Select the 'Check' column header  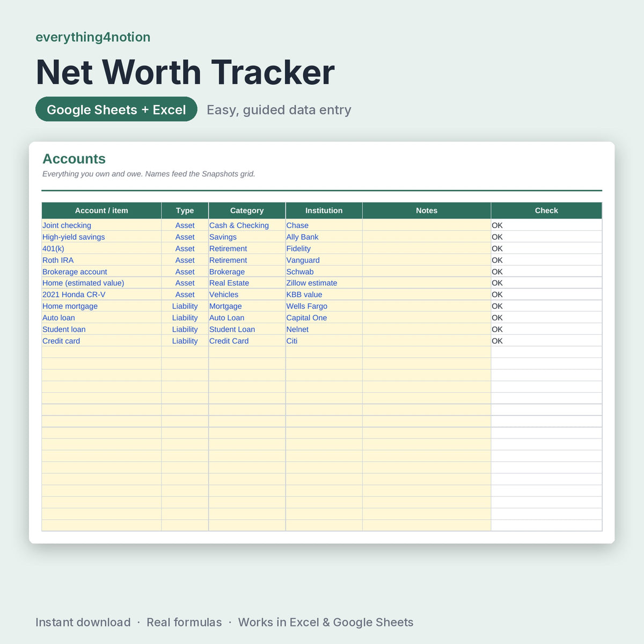tap(546, 210)
